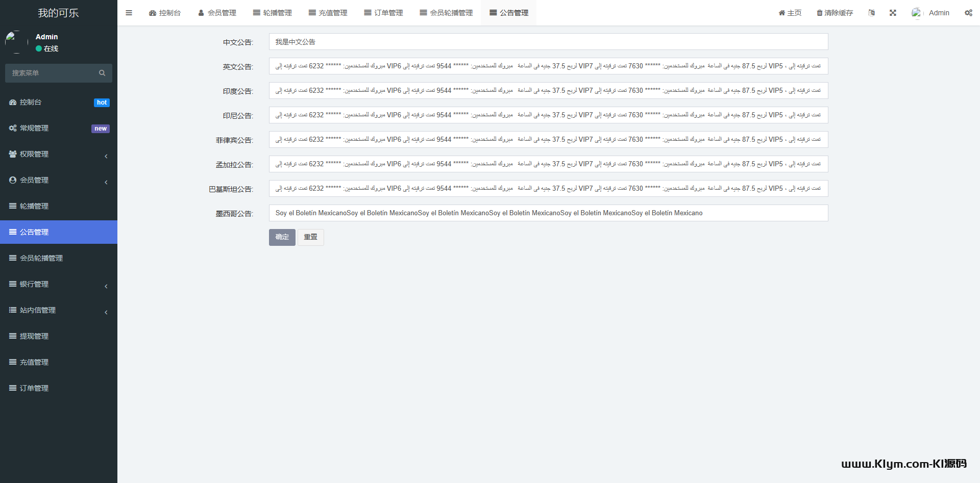Expand the 权限管理 sidebar submenu

(x=59, y=155)
